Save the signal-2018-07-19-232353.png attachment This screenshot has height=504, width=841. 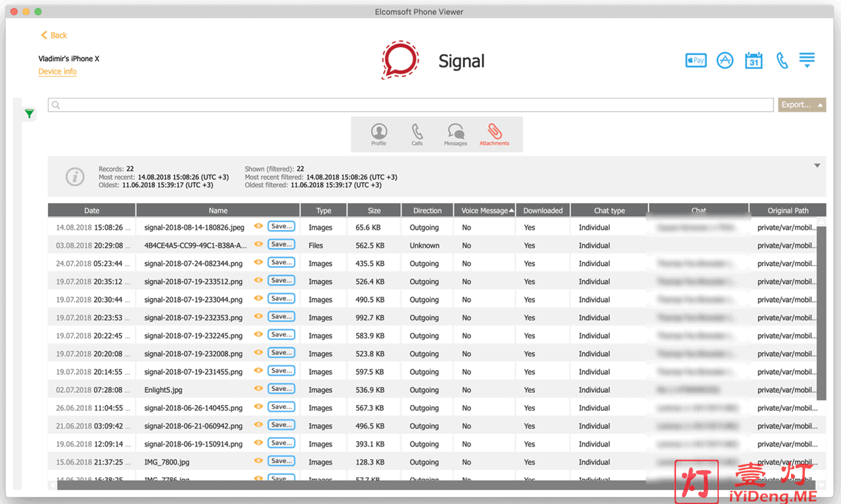pos(281,317)
